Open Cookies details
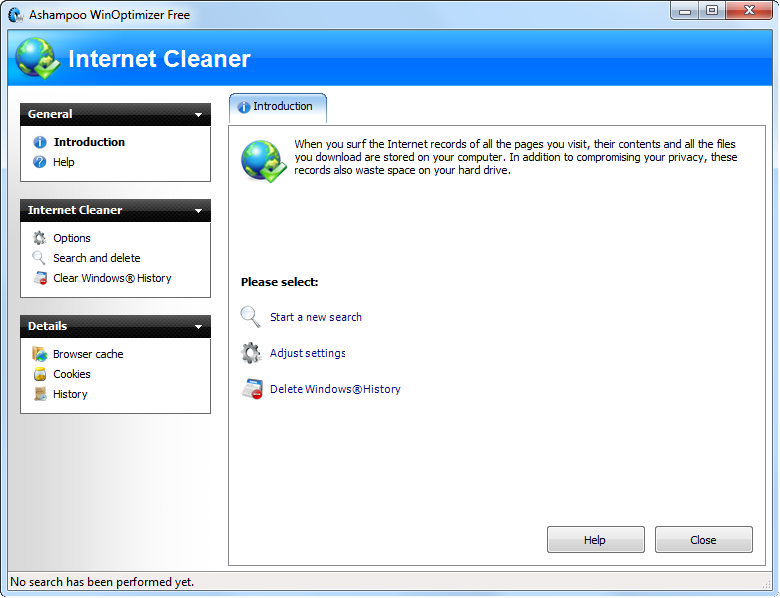This screenshot has width=780, height=598. click(72, 374)
